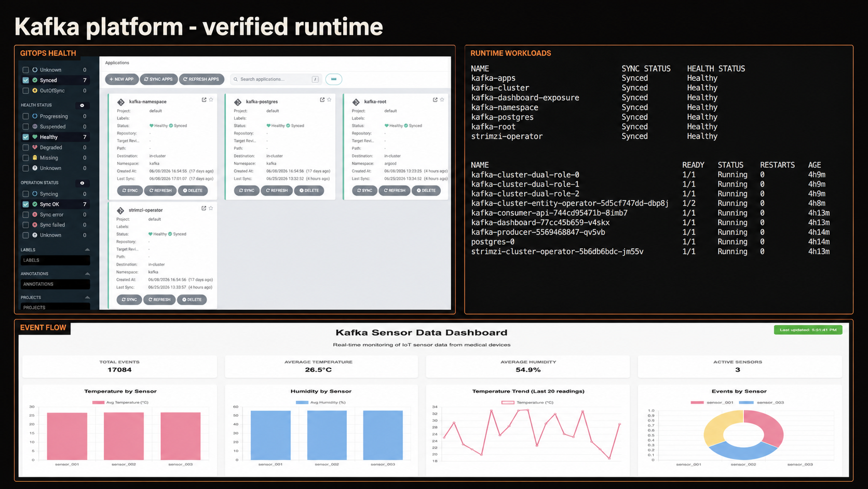Click the Applications breadcrumb title
The width and height of the screenshot is (868, 489).
click(x=117, y=63)
